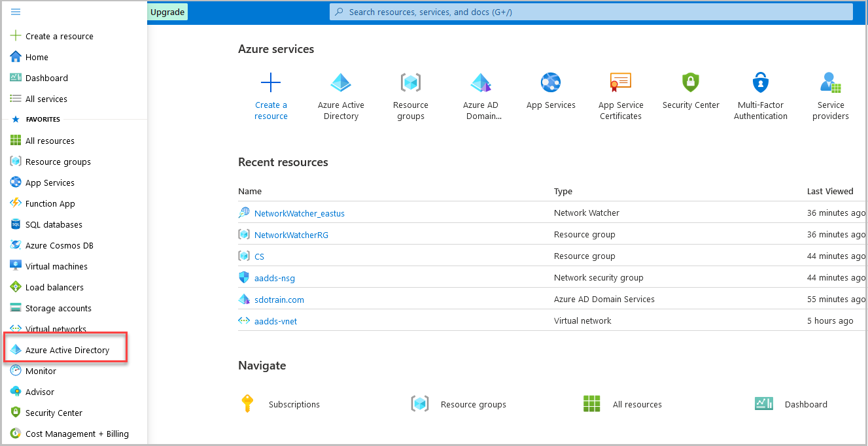The image size is (868, 446).
Task: Open Resource groups service tile
Action: point(411,95)
